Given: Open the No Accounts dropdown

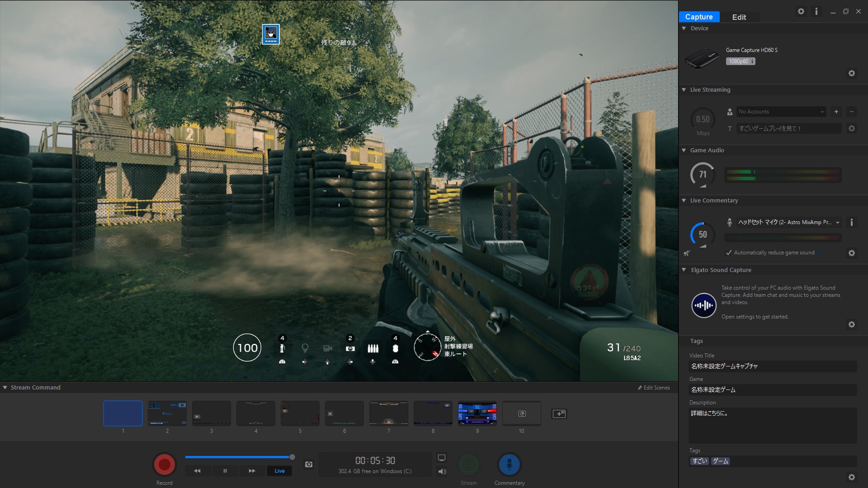Looking at the screenshot, I should tap(781, 112).
